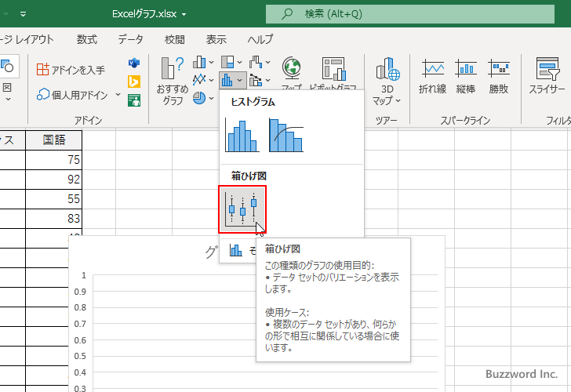Switch to the 数式 tab

[87, 39]
